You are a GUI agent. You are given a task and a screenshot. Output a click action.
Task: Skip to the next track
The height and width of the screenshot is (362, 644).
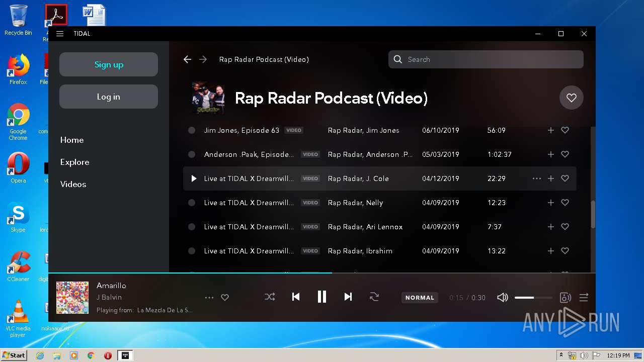(348, 297)
